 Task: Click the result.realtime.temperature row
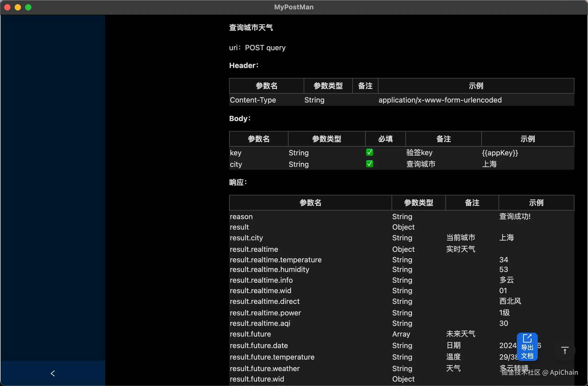click(x=276, y=260)
